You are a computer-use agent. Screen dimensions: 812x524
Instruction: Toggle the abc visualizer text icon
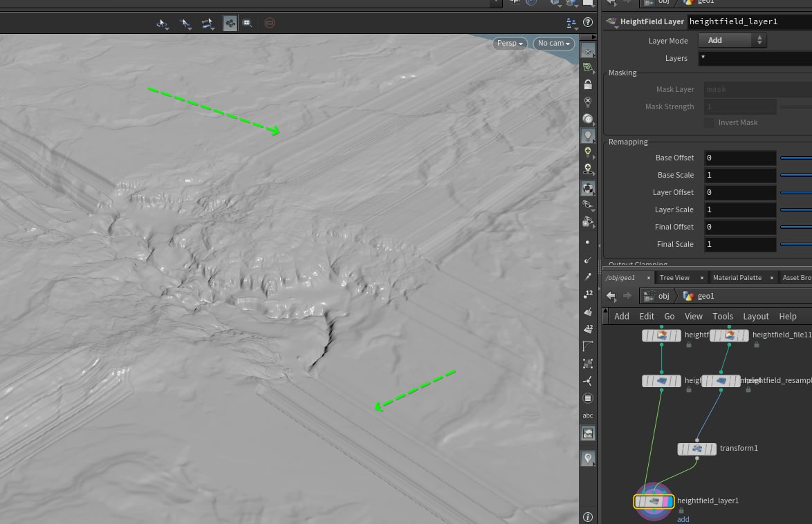pos(588,415)
